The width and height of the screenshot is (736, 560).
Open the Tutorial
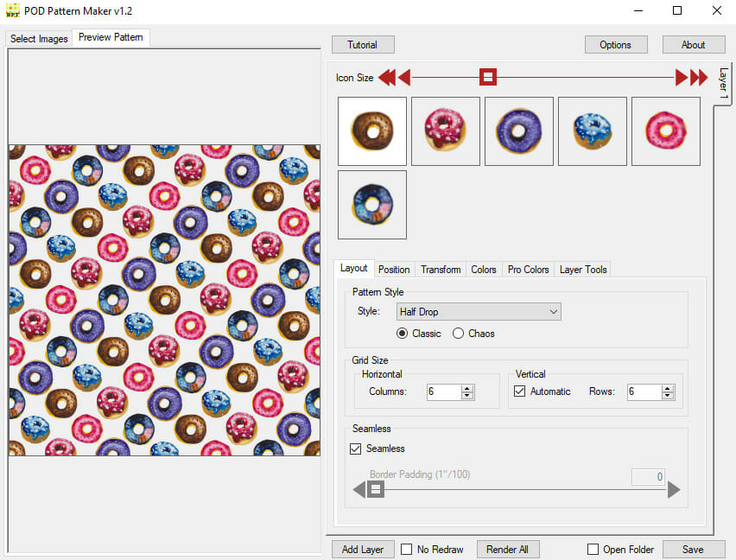(x=362, y=45)
